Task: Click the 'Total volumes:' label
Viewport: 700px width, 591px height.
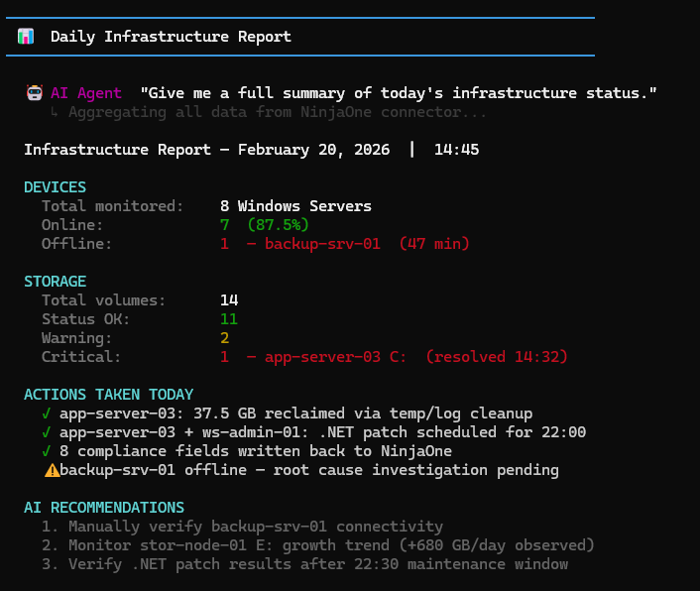Action: coord(103,300)
